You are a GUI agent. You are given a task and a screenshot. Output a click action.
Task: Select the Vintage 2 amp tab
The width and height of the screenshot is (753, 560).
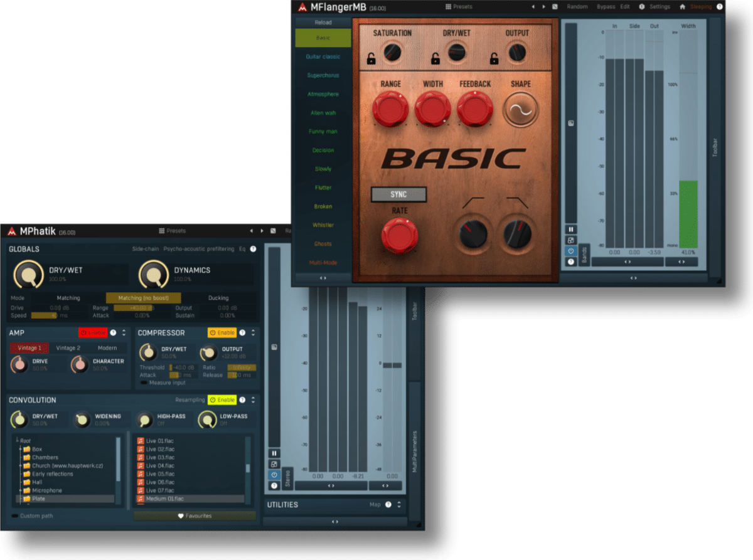(68, 348)
